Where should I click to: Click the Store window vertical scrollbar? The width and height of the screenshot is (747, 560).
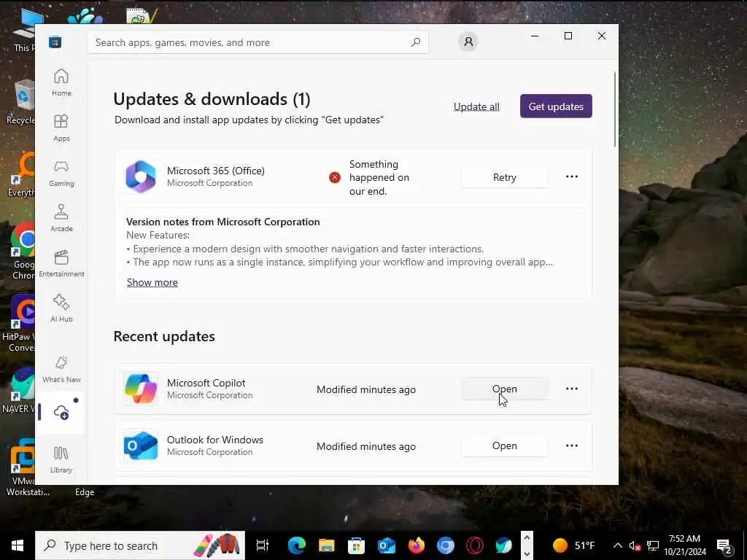pyautogui.click(x=615, y=109)
